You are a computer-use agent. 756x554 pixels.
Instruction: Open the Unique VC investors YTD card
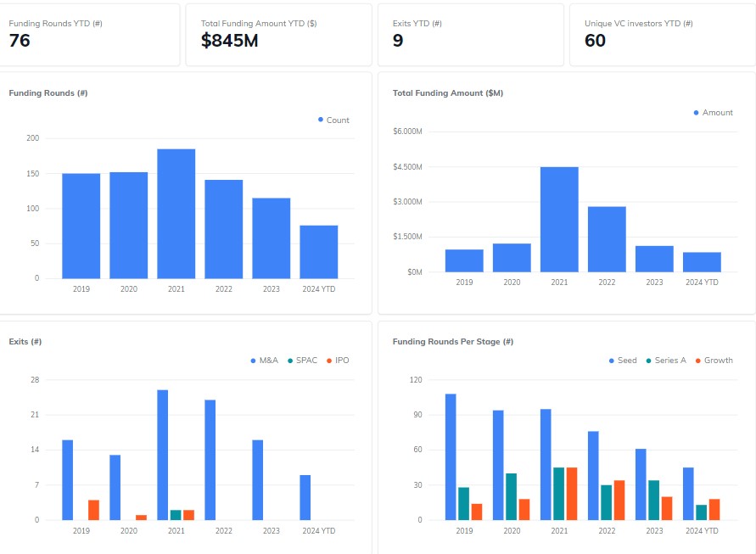click(663, 35)
